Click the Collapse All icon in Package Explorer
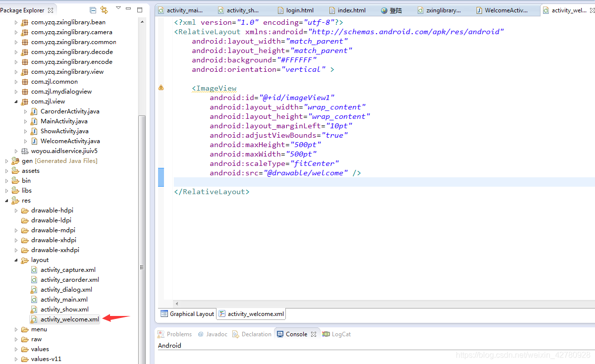 point(93,10)
